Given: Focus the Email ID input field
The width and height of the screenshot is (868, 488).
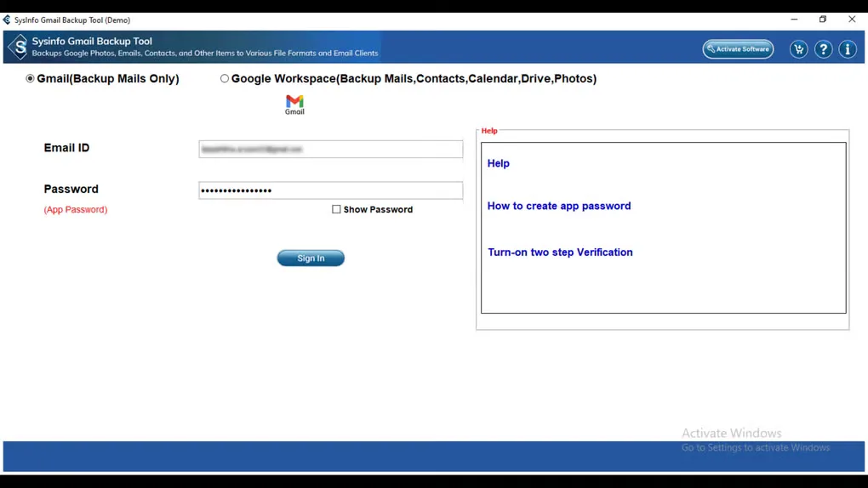Looking at the screenshot, I should click(330, 150).
